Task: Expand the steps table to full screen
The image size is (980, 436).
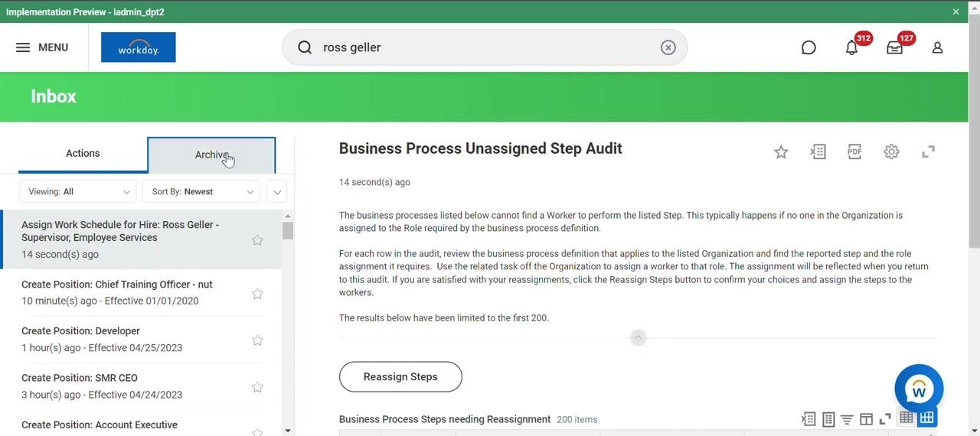Action: coord(885,419)
